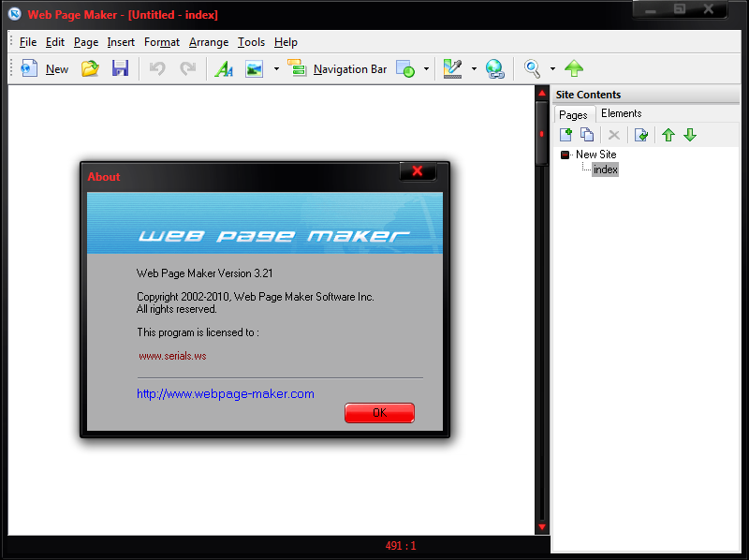Click the vertical scrollbar thumb

pyautogui.click(x=542, y=133)
